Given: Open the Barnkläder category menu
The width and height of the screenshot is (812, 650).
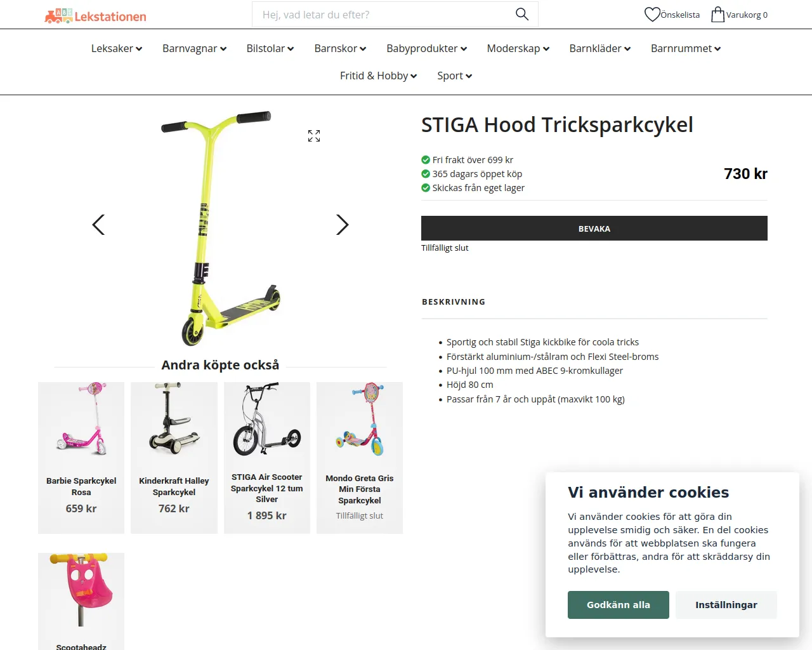Looking at the screenshot, I should point(599,48).
